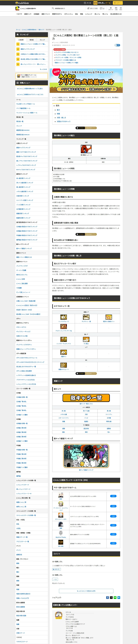Click 入手 button for 原神
The width and height of the screenshot is (138, 644).
[x=113, y=496]
